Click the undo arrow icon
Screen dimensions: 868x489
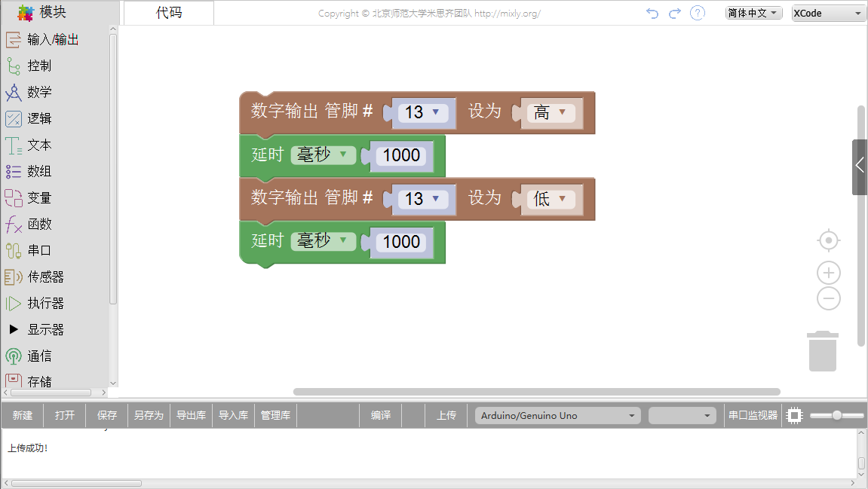click(652, 13)
